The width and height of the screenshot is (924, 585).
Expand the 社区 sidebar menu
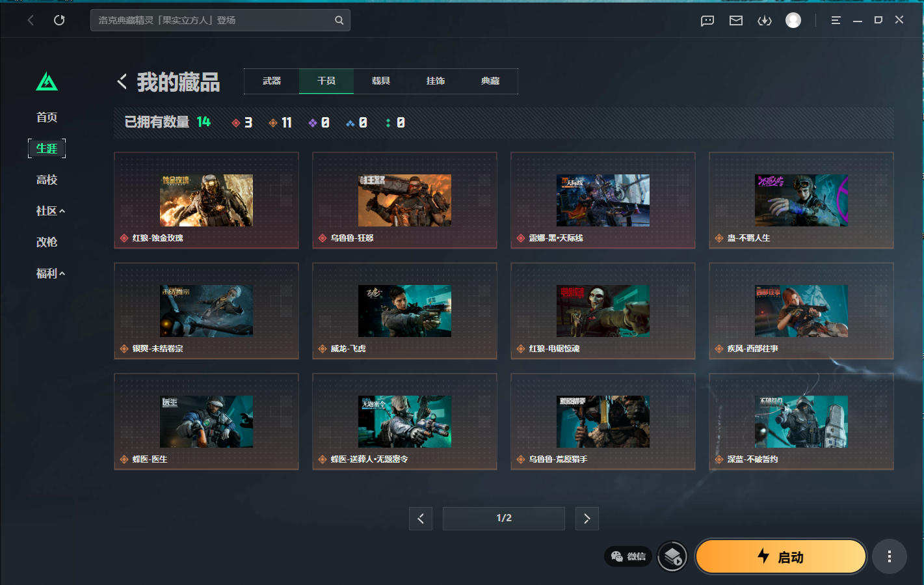51,211
